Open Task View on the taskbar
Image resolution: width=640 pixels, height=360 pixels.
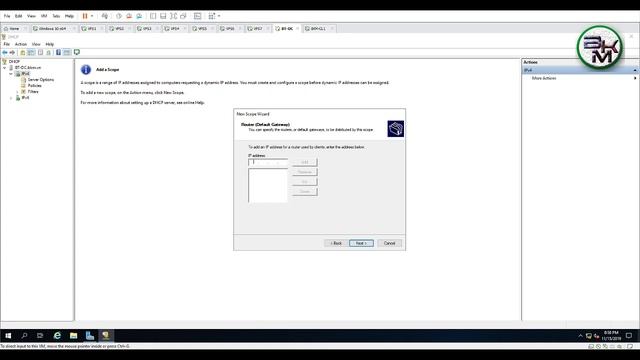pos(40,336)
